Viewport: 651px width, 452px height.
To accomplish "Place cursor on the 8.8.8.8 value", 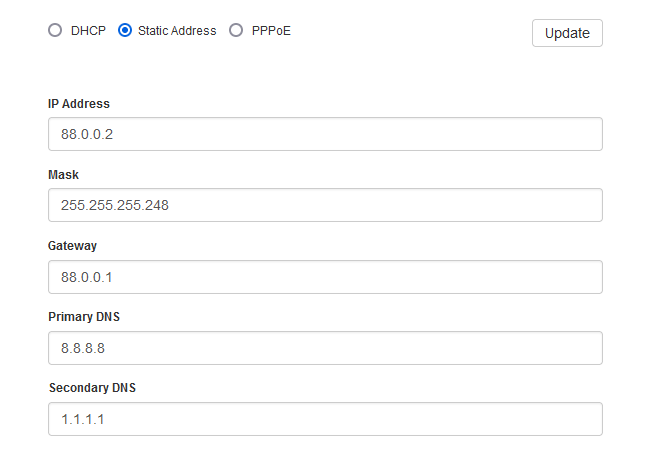I will tap(83, 348).
